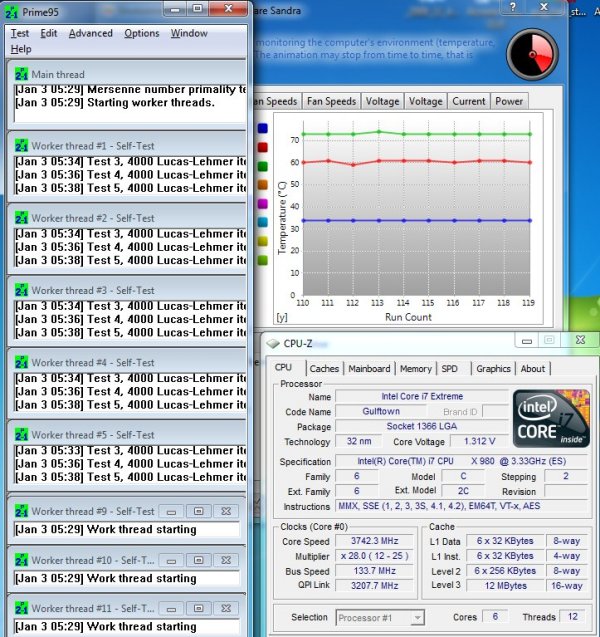Close the Worker thread #9 sub-window
This screenshot has height=637, width=600.
click(226, 511)
